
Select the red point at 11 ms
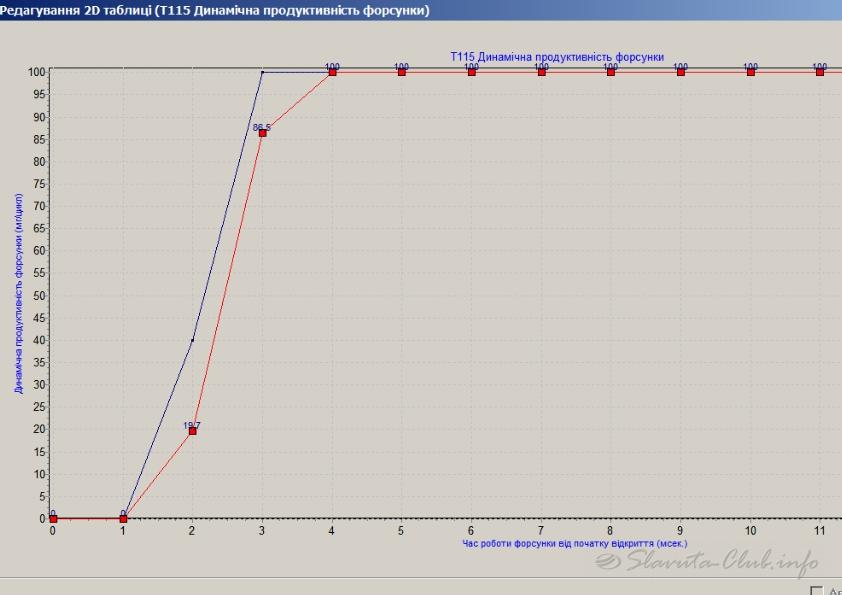pyautogui.click(x=820, y=72)
